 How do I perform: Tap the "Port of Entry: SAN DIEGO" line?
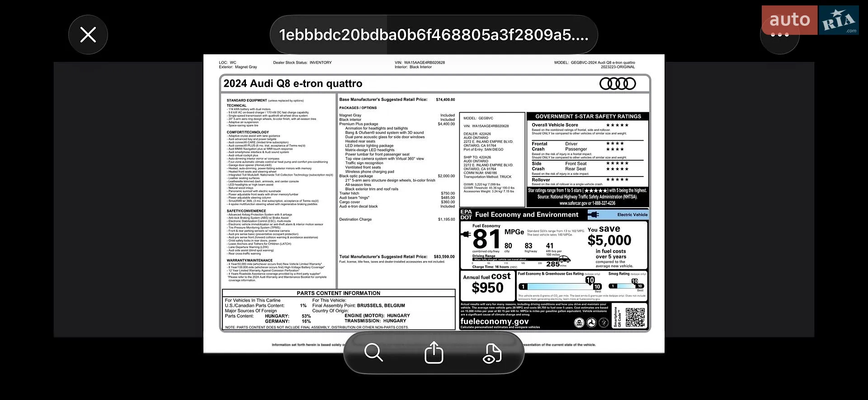click(483, 149)
